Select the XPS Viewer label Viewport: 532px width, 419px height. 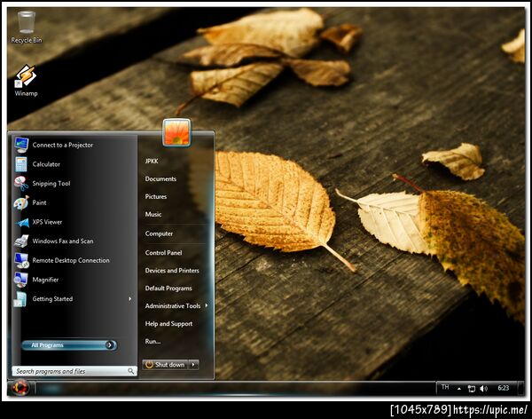click(47, 222)
